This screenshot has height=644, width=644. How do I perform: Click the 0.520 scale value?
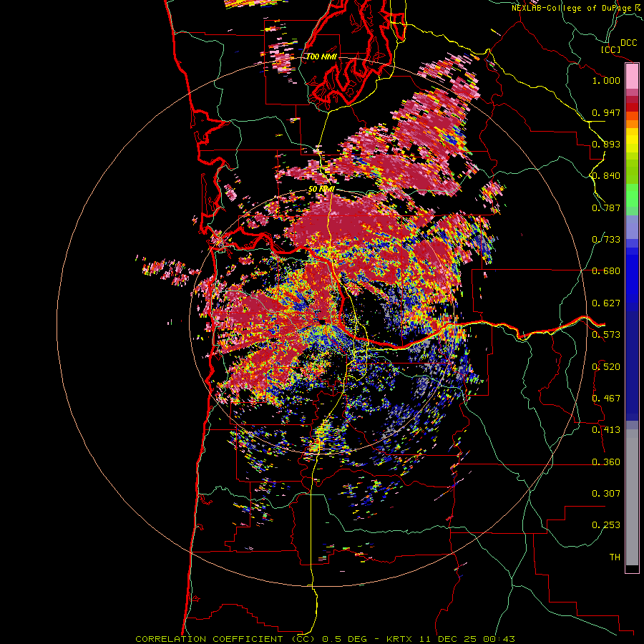point(606,367)
